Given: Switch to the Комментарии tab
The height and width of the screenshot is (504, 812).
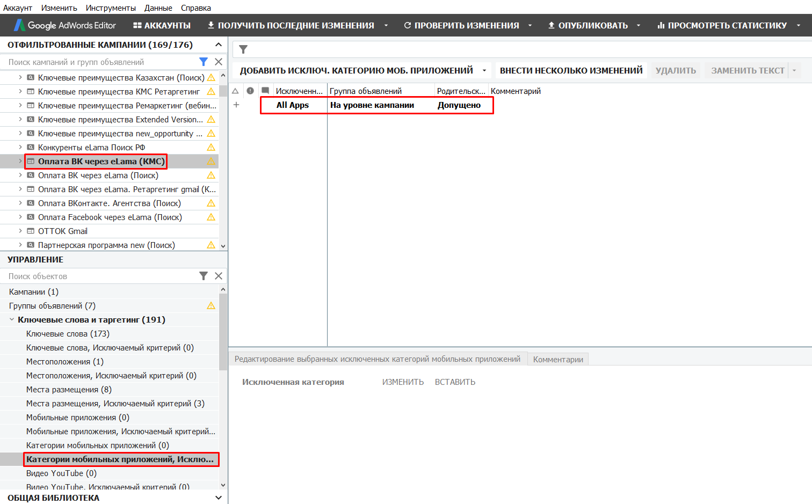Looking at the screenshot, I should (558, 359).
